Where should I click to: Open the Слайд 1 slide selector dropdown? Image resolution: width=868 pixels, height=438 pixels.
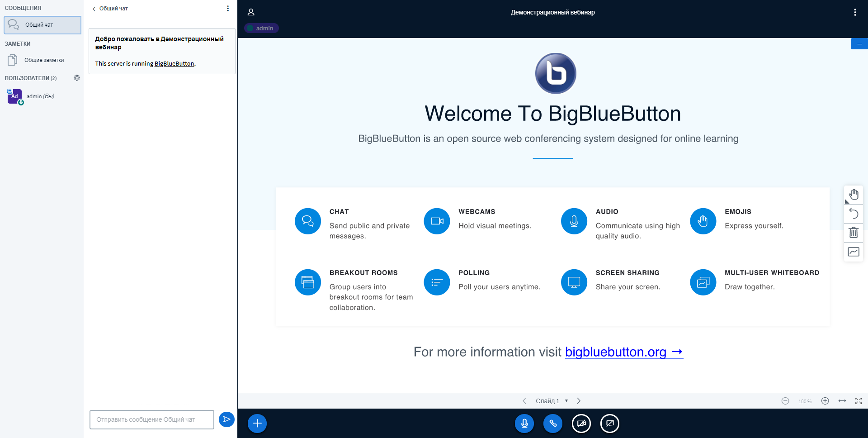tap(552, 401)
